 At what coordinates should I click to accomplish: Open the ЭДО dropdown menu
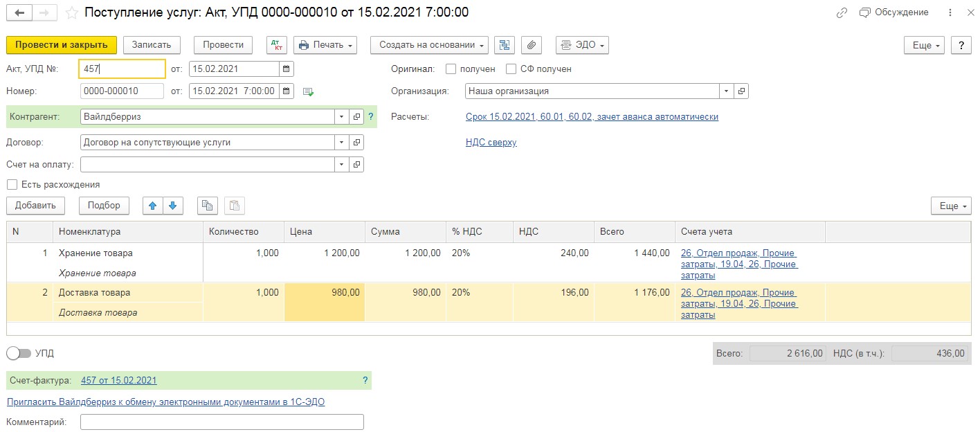[x=582, y=45]
